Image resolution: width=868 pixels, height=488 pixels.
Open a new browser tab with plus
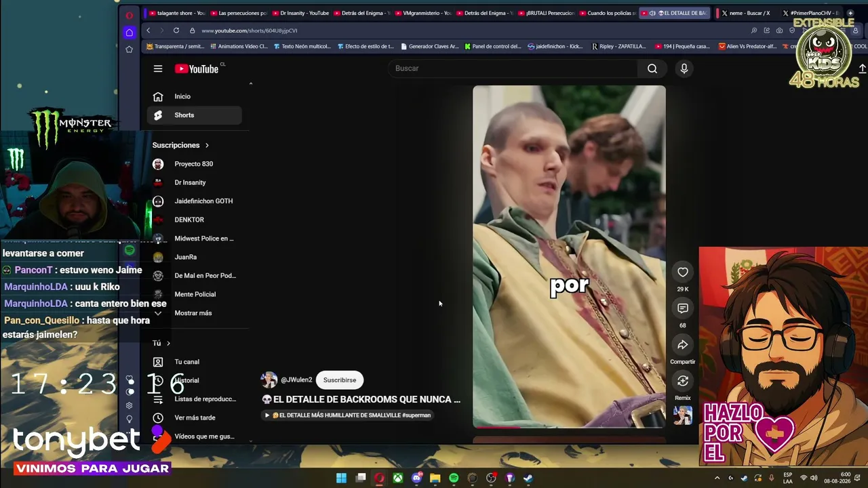point(850,13)
